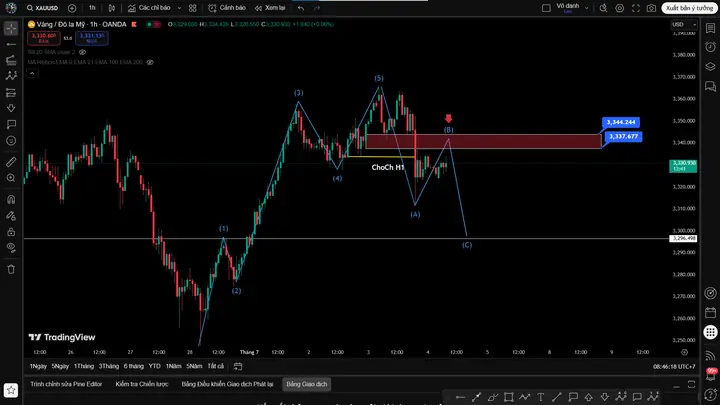Toggle visibility of MA Ribbon EMA indicator
The width and height of the screenshot is (720, 405).
[150, 62]
